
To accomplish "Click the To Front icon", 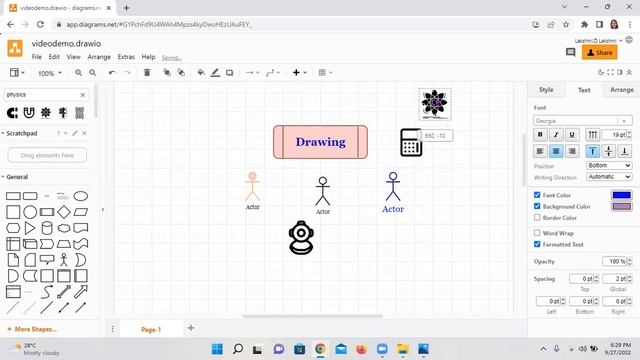I will [x=167, y=73].
